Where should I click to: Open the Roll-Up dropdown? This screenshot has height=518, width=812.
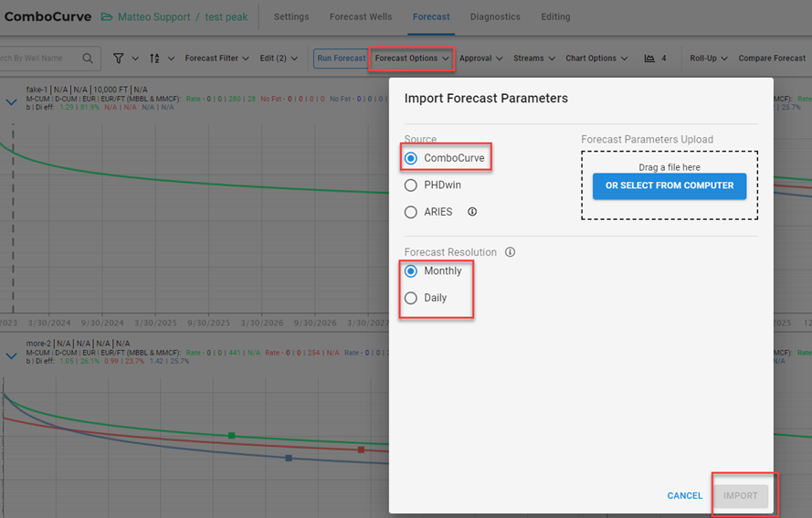point(709,58)
